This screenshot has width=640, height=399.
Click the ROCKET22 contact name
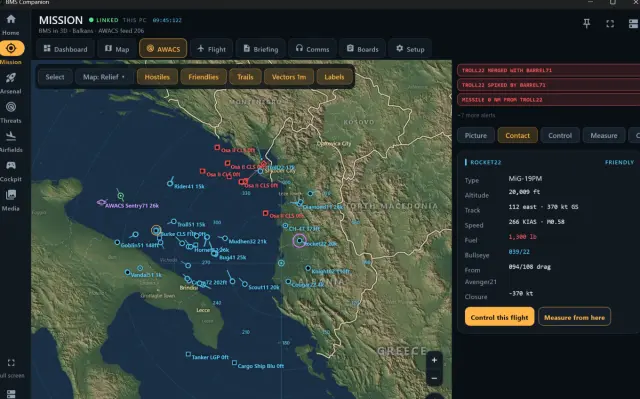(486, 162)
